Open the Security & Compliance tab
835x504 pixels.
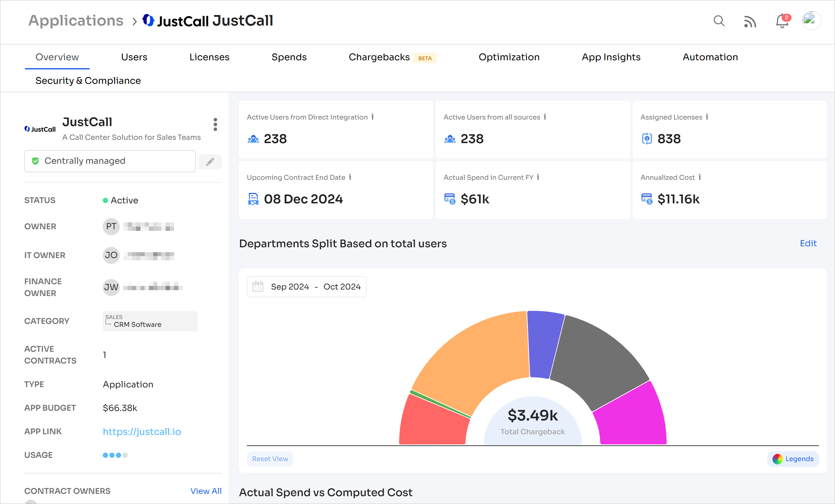pyautogui.click(x=88, y=81)
